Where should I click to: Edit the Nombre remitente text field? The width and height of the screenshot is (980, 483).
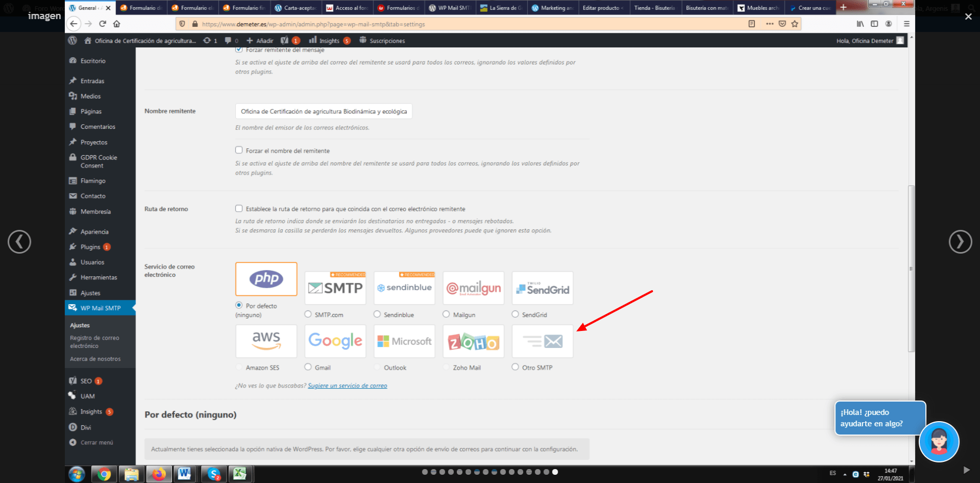[x=324, y=111]
